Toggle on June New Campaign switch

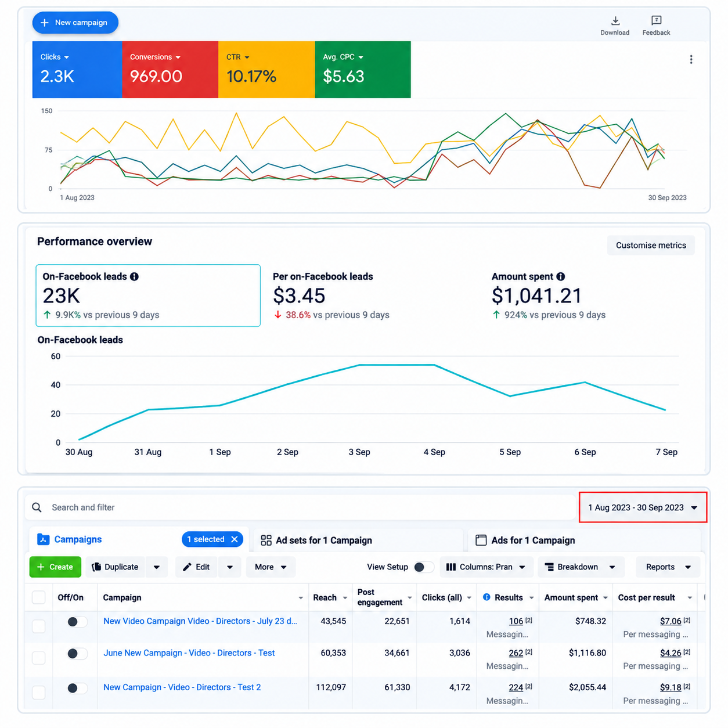click(x=77, y=654)
